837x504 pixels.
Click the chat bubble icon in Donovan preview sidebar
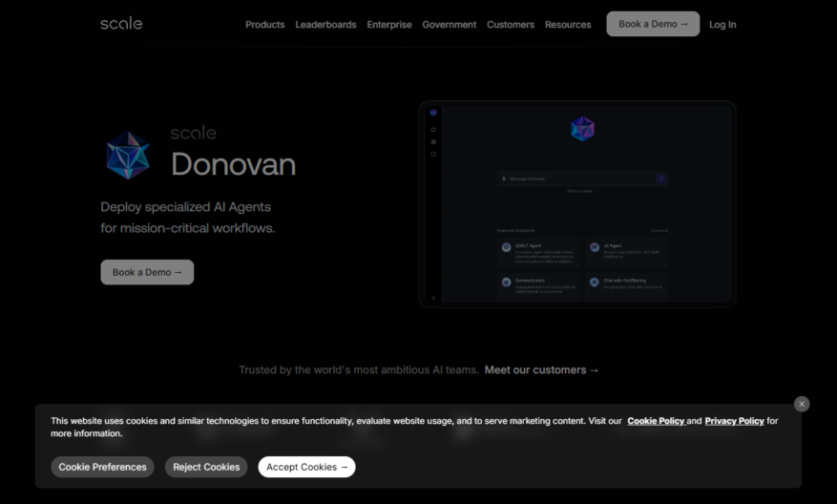tap(433, 130)
